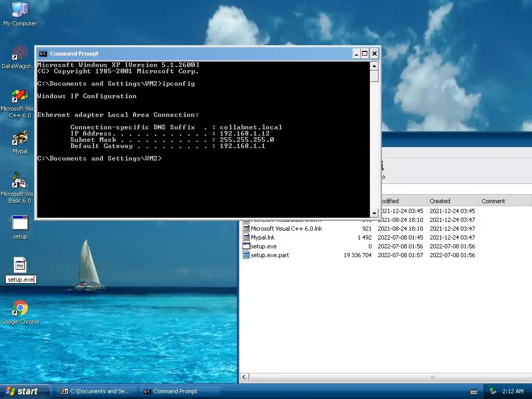
Task: Switch to C:\Documents and Se... taskbar button
Action: pyautogui.click(x=96, y=391)
